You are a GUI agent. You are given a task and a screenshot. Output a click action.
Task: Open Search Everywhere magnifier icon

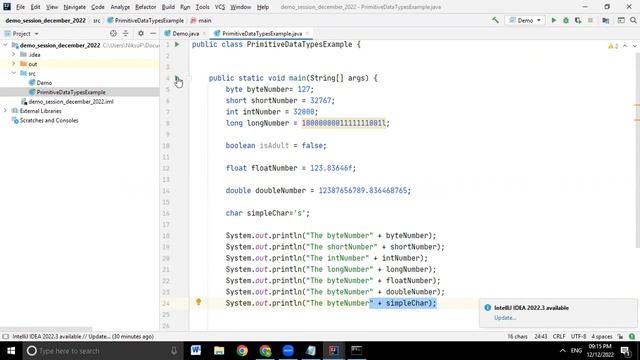pyautogui.click(x=633, y=20)
